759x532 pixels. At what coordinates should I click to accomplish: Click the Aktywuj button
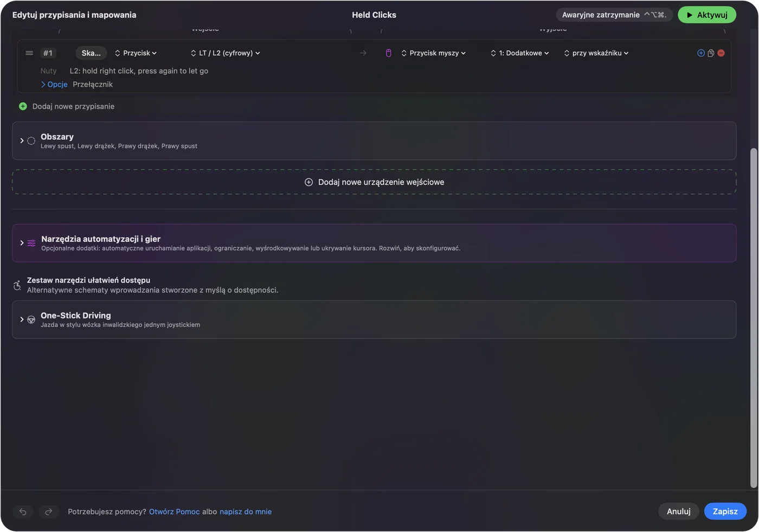click(x=707, y=15)
